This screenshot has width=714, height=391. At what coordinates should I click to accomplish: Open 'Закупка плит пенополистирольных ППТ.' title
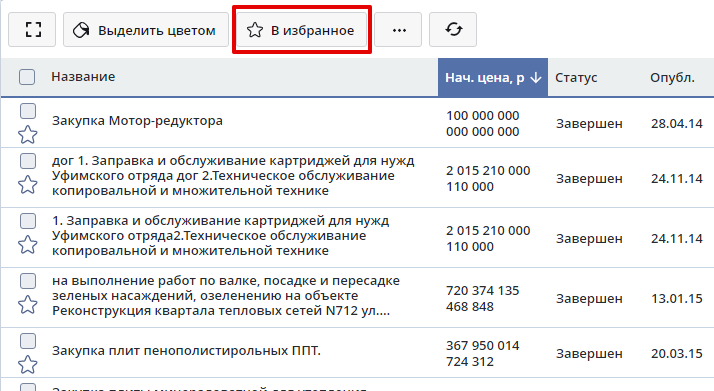pos(186,351)
